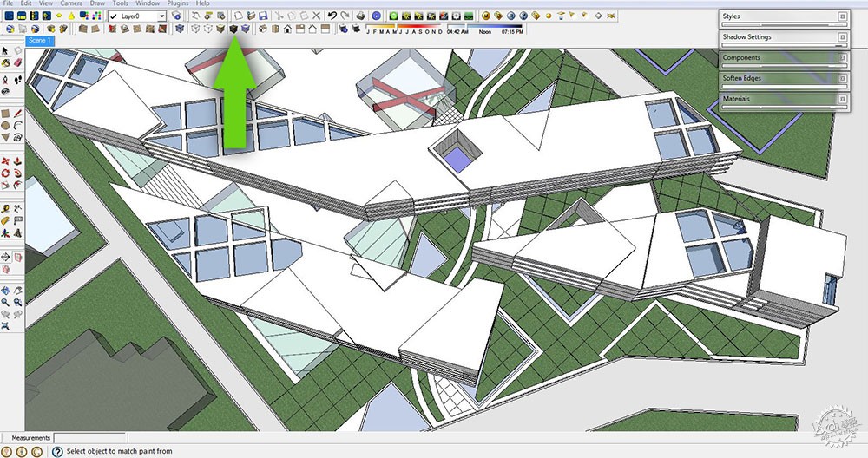Adjust the time-of-day shadow slider
Screen dimensions: 868x458
(x=484, y=26)
